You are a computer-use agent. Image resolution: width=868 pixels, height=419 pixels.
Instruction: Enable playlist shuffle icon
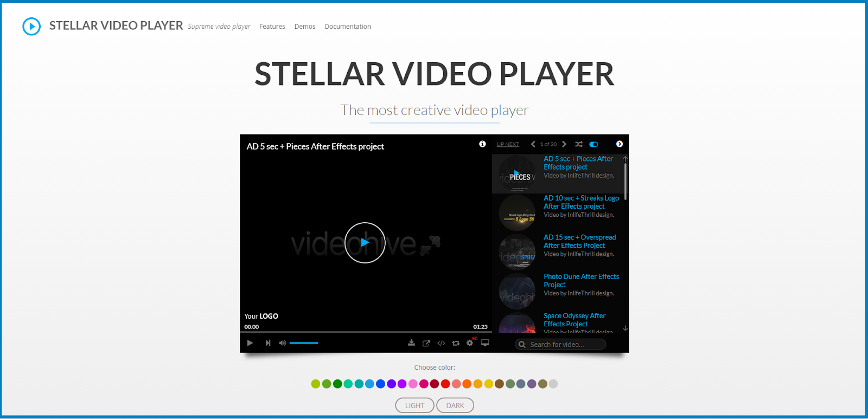579,144
